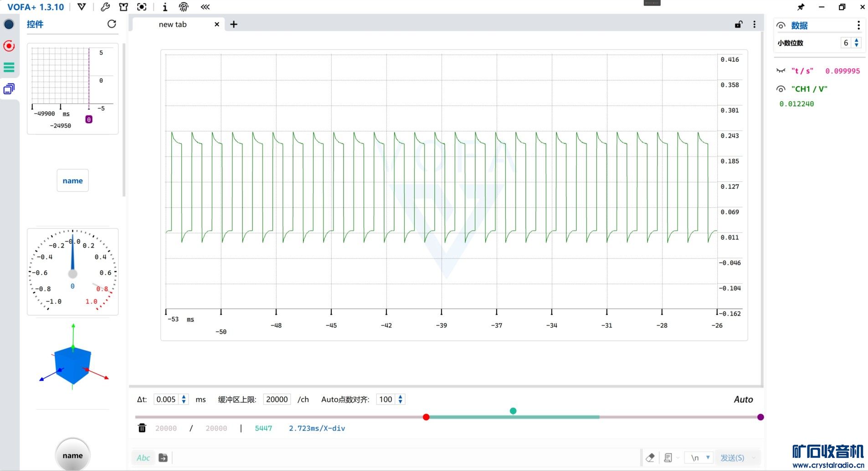Screen dimensions: 868x471
Task: Click the fingerprint icon in title bar
Action: coord(184,7)
